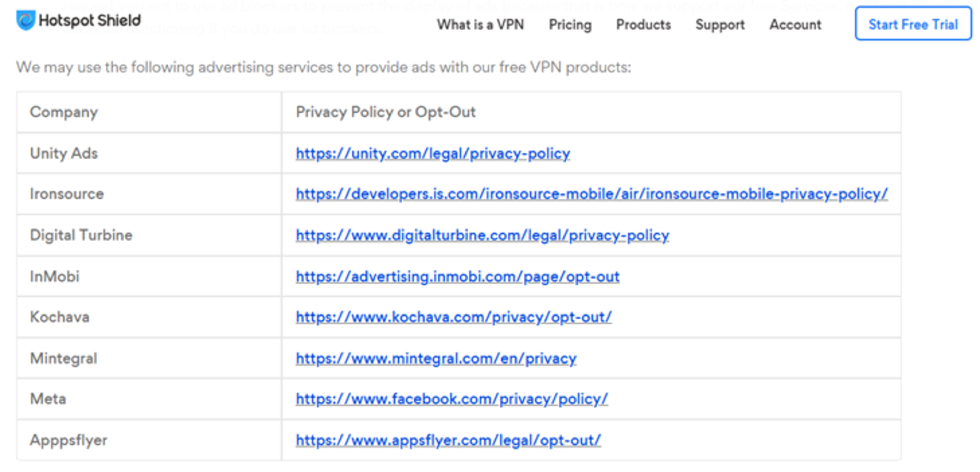
Task: Click the Kochava privacy opt-out link
Action: pos(454,317)
